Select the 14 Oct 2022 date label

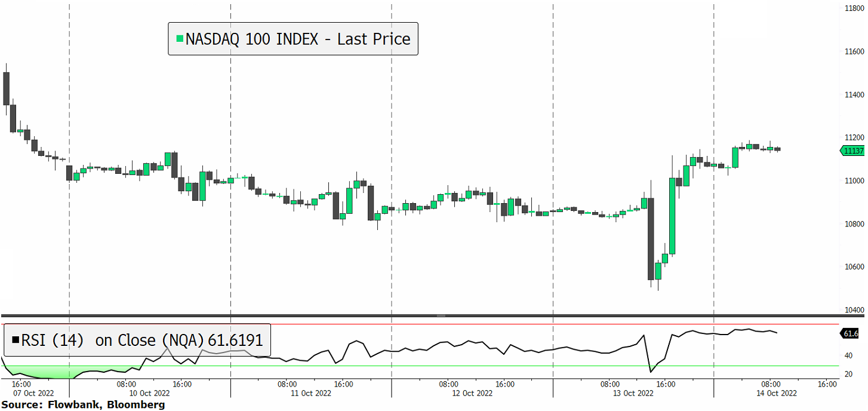777,393
